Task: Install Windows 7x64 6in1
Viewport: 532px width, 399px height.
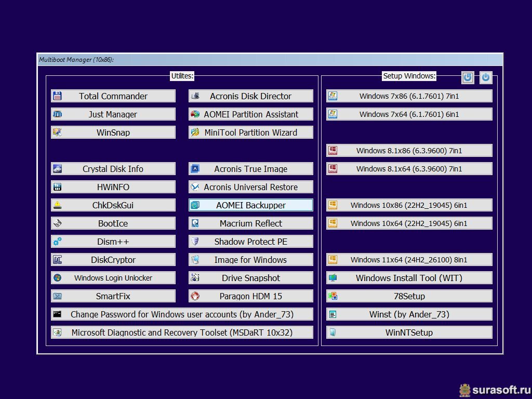Action: pyautogui.click(x=409, y=114)
